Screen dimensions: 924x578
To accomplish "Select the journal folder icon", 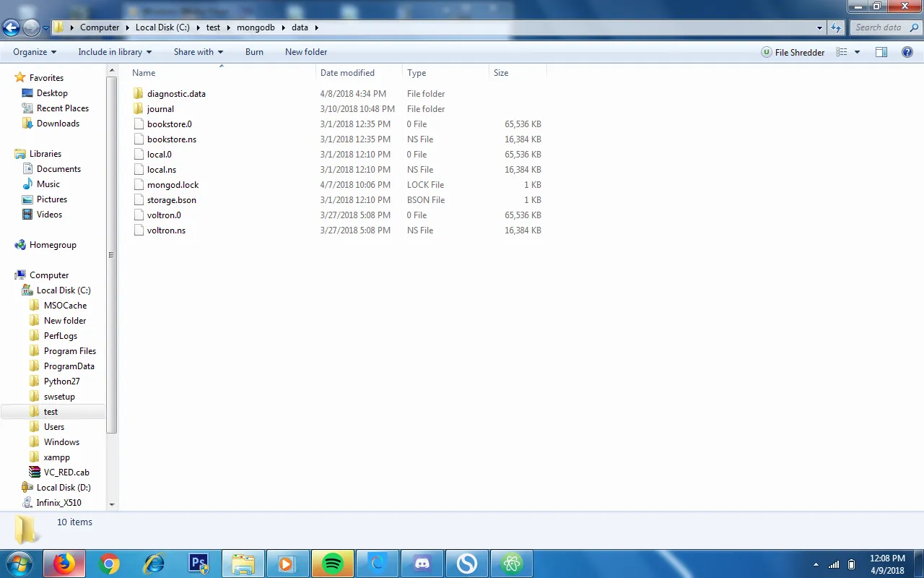I will pos(139,109).
